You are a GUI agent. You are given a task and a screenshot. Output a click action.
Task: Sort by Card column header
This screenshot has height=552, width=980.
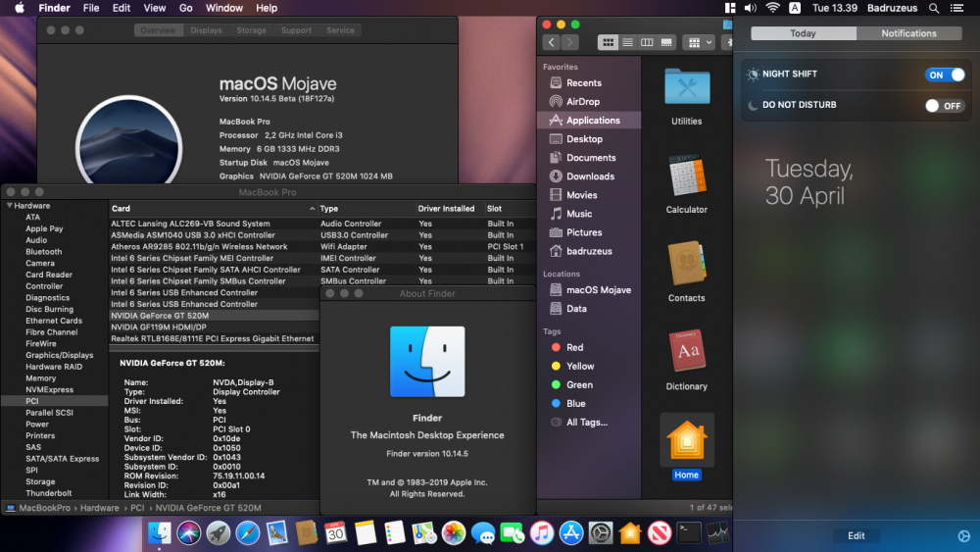(x=213, y=209)
